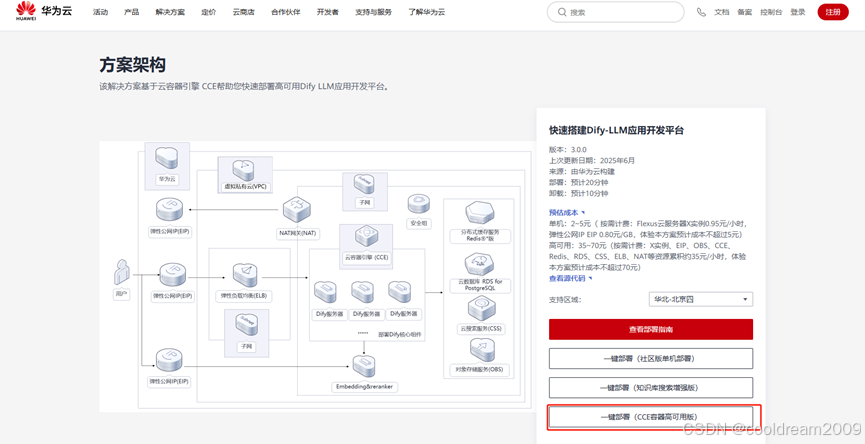
Task: Expand the 查看源代码 link
Action: 570,279
